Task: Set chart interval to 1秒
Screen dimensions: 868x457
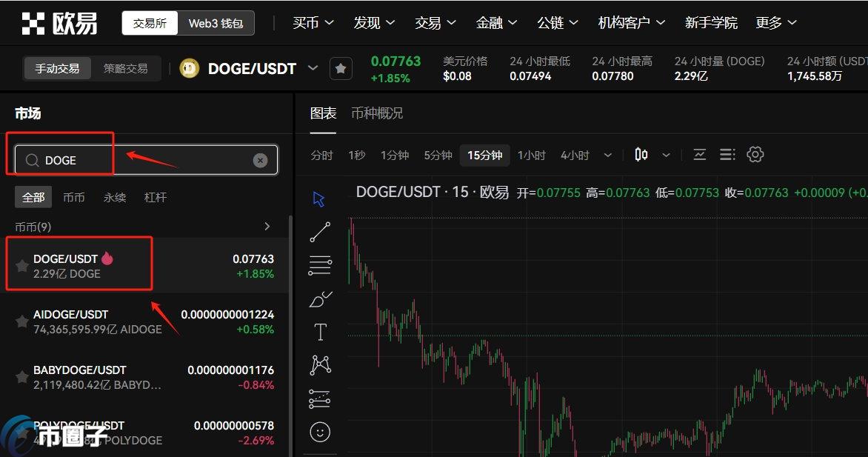Action: pyautogui.click(x=356, y=155)
